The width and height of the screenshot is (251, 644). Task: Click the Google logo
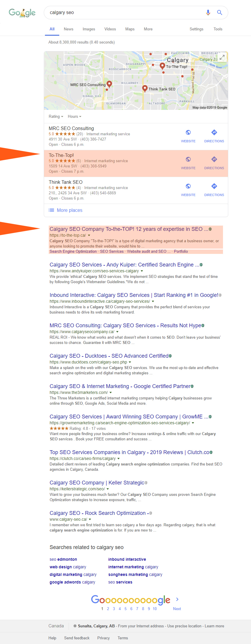tap(22, 13)
